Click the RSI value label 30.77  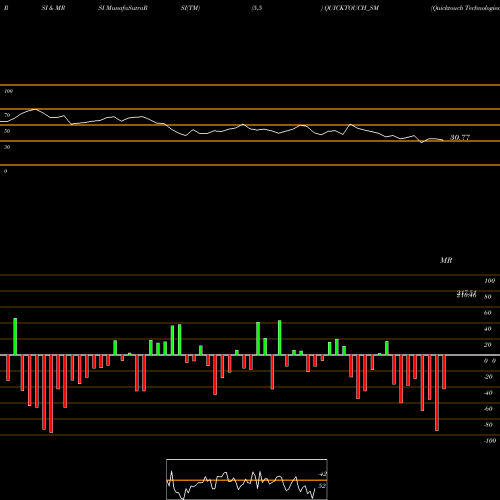coord(460,137)
